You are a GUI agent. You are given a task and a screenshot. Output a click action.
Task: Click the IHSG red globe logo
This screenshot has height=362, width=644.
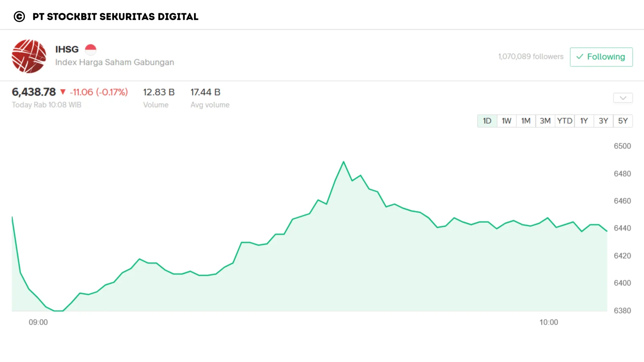coord(29,56)
